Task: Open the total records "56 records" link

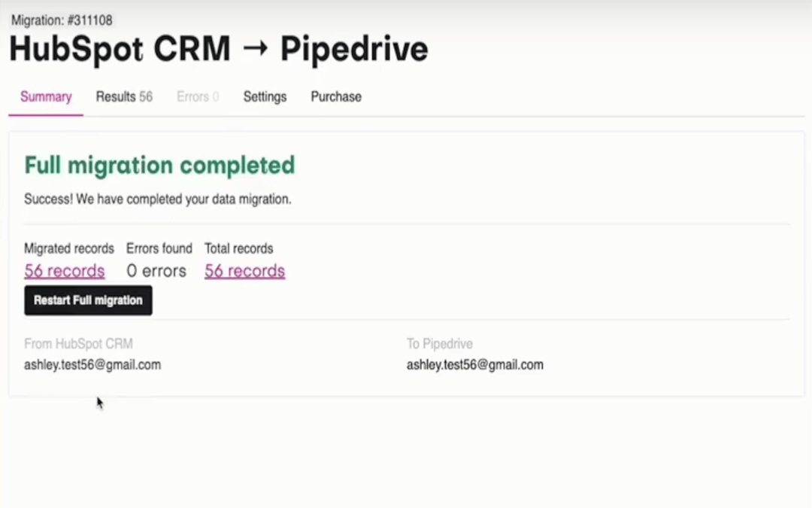Action: pos(244,270)
